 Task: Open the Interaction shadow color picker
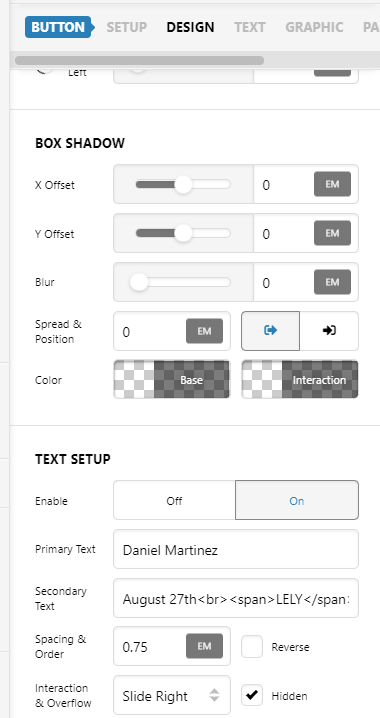[300, 380]
